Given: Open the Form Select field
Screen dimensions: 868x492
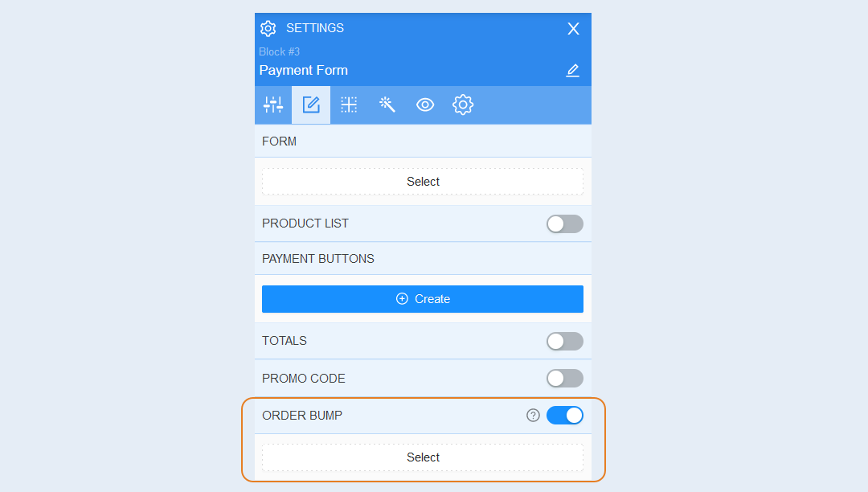Looking at the screenshot, I should [423, 182].
